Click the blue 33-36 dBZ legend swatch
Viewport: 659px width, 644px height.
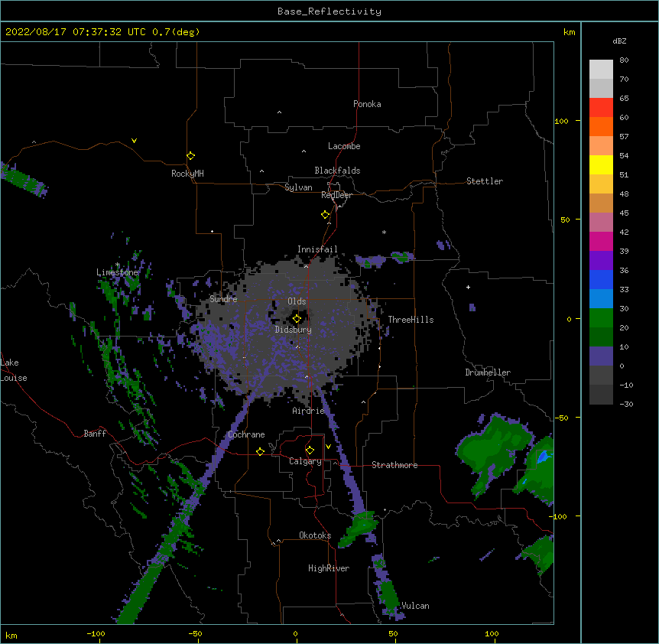(601, 279)
